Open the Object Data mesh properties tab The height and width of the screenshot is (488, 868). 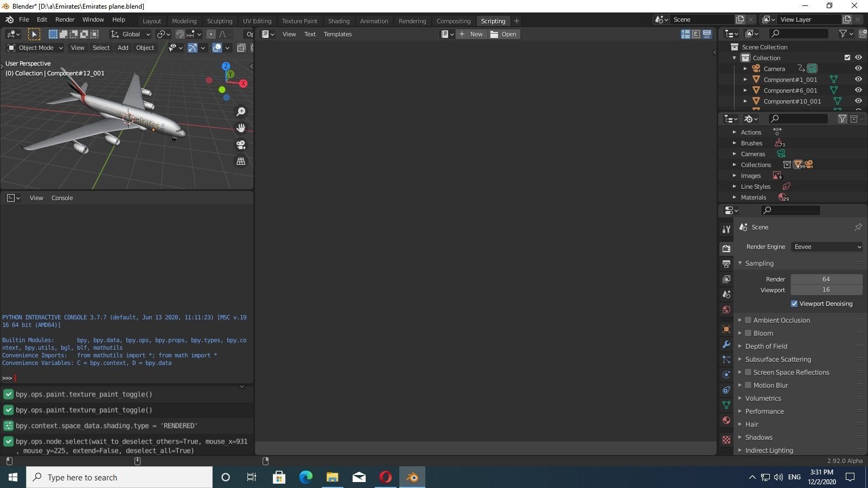tap(726, 405)
